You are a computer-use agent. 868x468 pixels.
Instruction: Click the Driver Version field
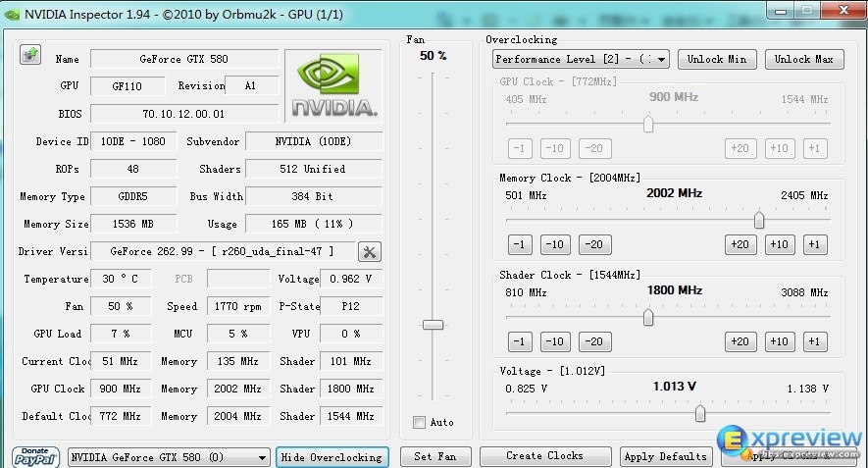coord(223,251)
